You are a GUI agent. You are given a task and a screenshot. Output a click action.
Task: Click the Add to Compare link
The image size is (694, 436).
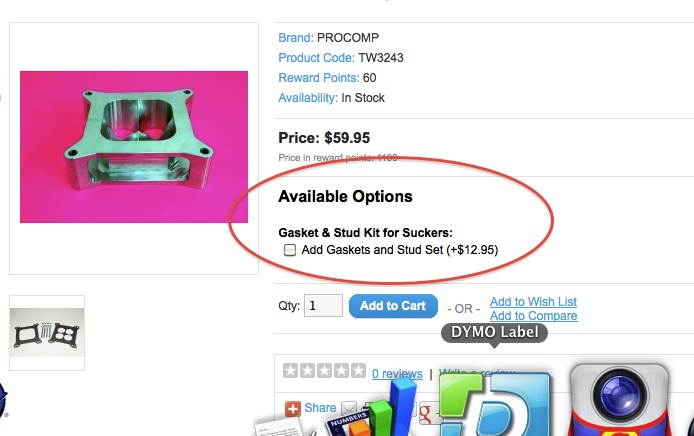coord(533,316)
